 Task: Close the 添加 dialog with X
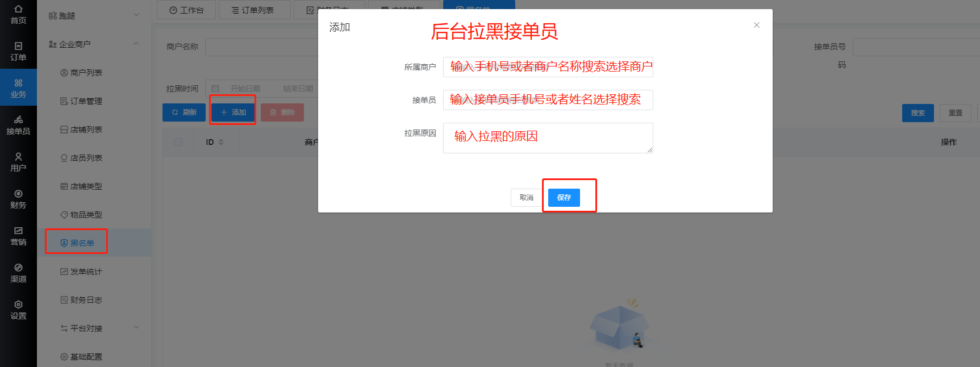757,25
